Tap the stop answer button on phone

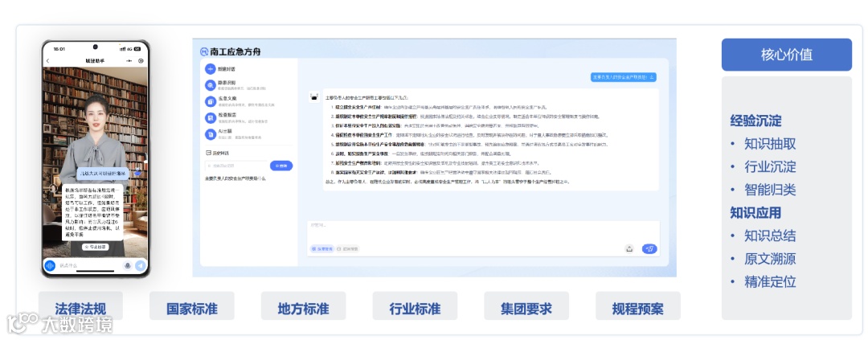tap(95, 247)
